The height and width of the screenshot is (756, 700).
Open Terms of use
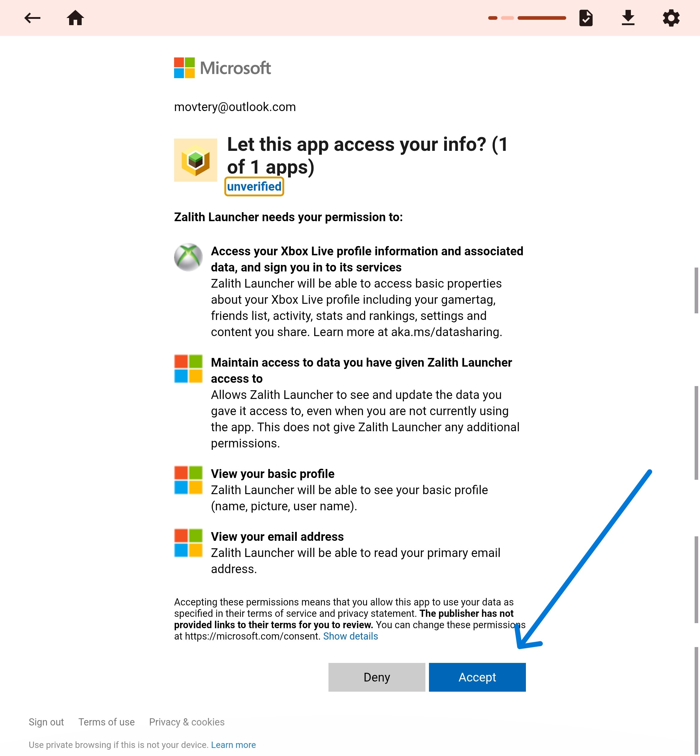click(106, 722)
